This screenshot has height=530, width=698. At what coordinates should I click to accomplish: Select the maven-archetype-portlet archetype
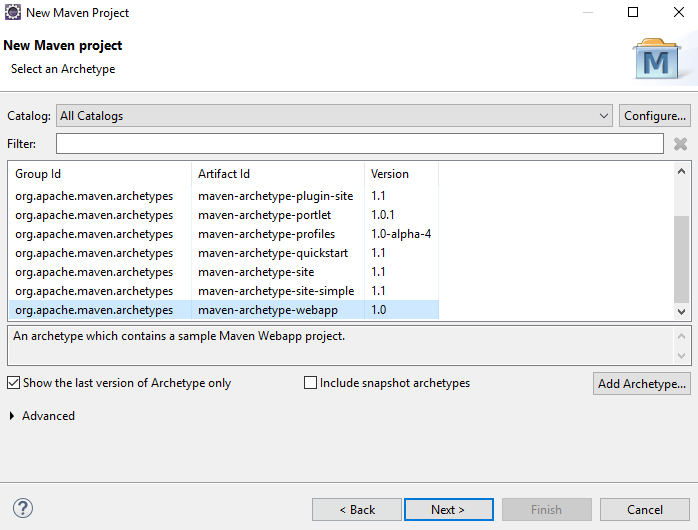223,215
